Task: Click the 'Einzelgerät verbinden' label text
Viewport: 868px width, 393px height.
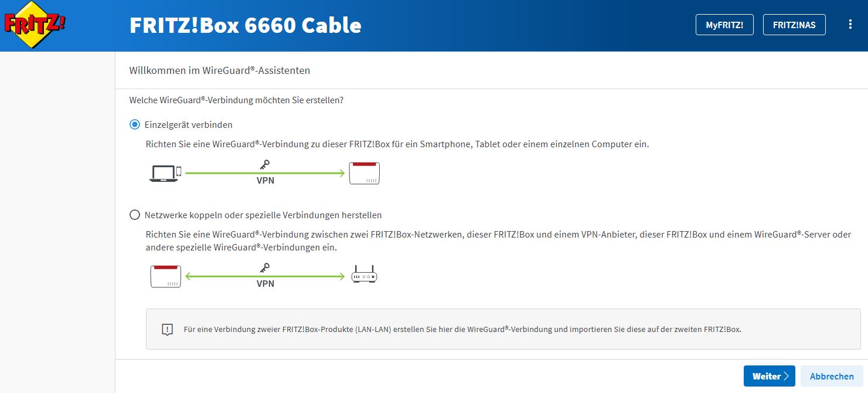Action: tap(189, 125)
